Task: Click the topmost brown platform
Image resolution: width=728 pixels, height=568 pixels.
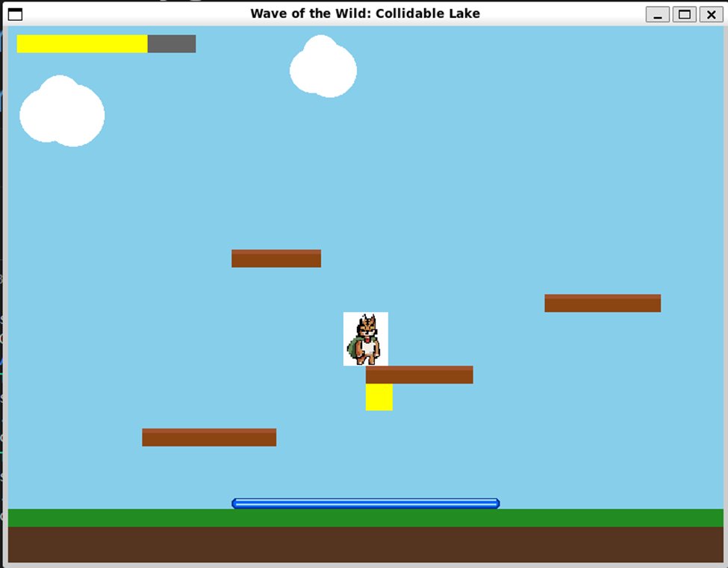Action: 276,258
